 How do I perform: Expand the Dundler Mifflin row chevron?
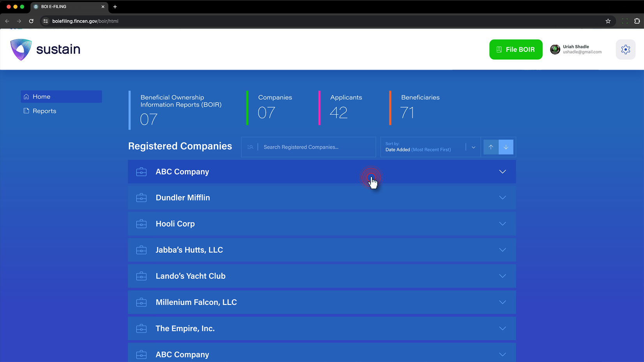click(x=503, y=198)
